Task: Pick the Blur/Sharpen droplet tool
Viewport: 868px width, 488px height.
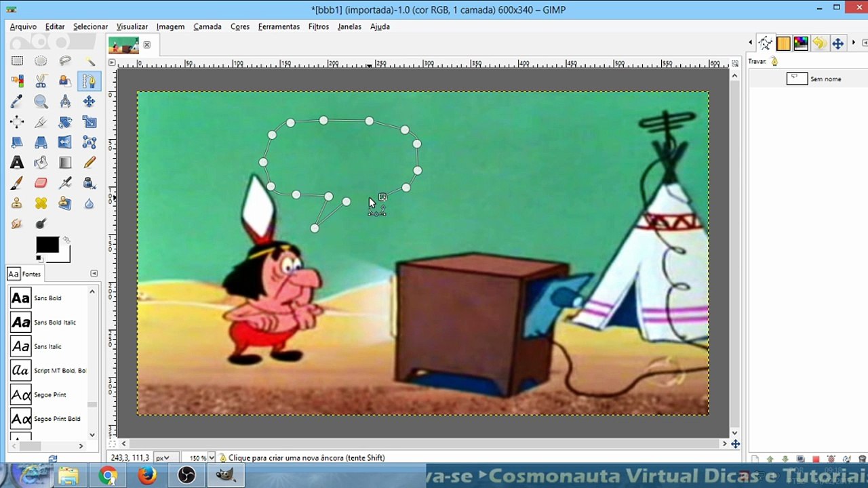Action: [x=89, y=203]
